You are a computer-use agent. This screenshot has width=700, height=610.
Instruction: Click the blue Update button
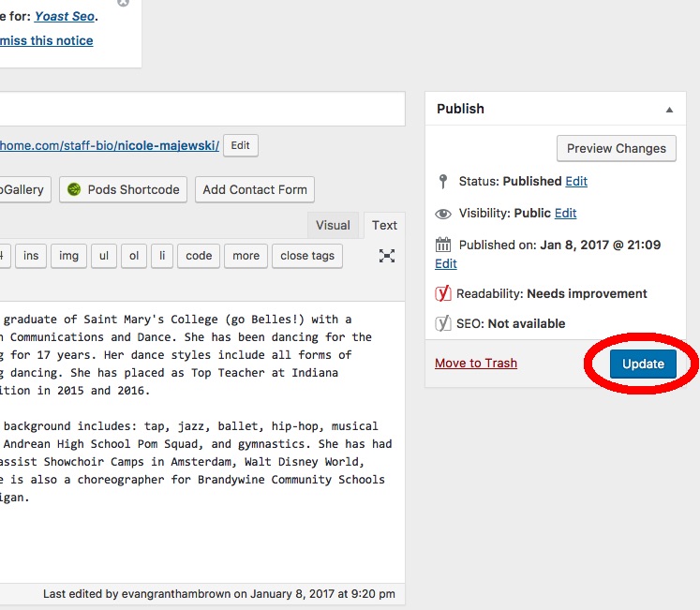[x=643, y=364]
